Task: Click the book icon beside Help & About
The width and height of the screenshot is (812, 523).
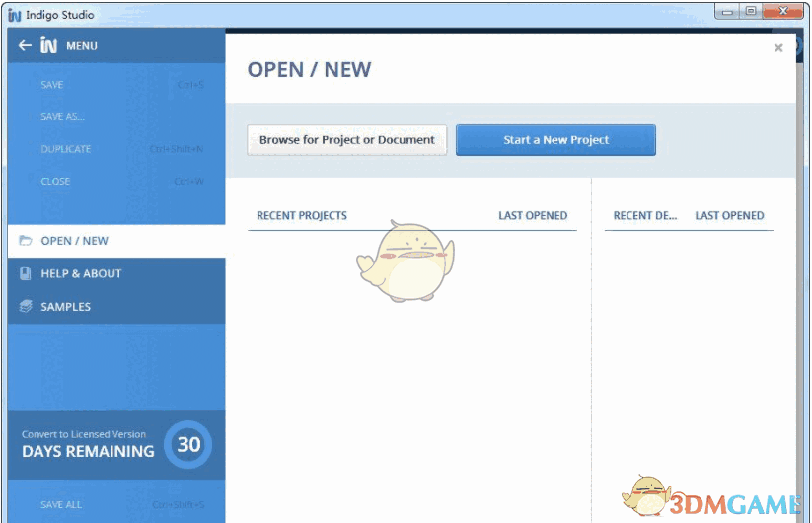Action: (25, 274)
